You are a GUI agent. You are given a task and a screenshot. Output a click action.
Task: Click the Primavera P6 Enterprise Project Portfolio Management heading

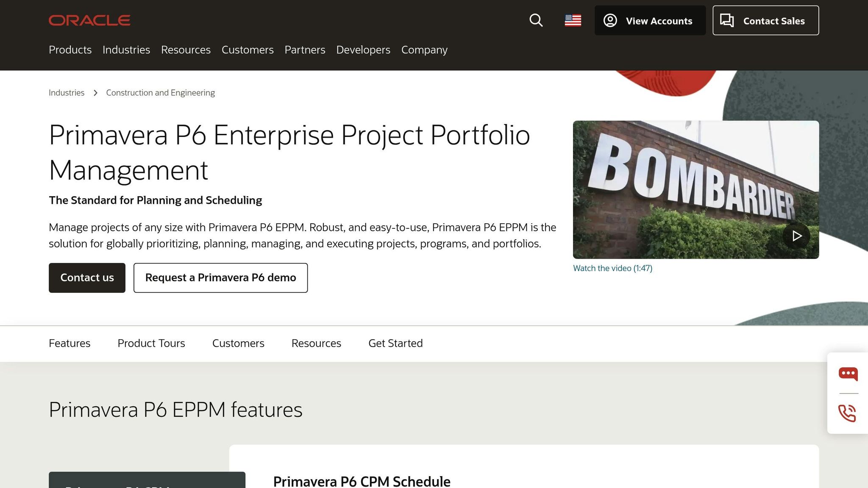click(x=289, y=152)
